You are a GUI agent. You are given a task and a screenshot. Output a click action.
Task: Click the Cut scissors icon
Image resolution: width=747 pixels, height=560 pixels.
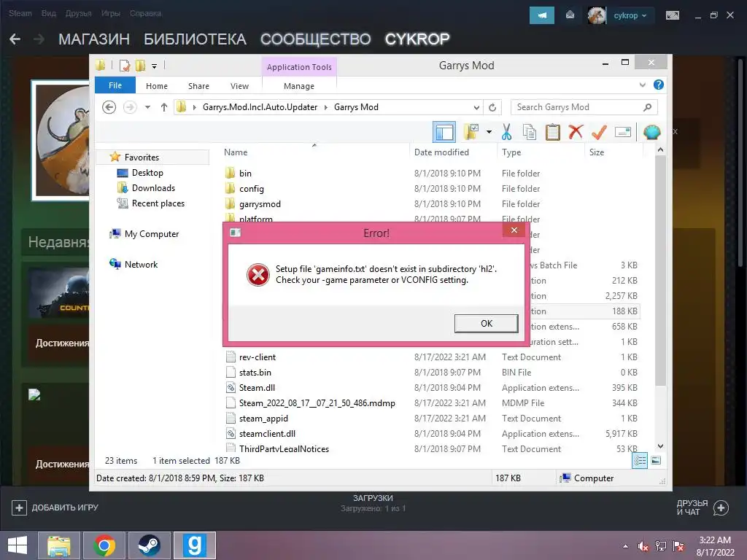point(506,132)
